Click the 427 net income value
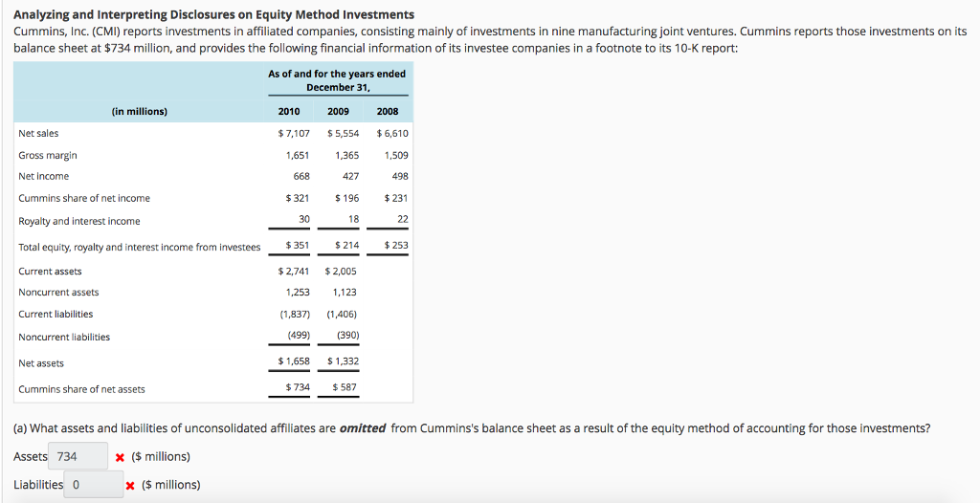 [x=351, y=176]
